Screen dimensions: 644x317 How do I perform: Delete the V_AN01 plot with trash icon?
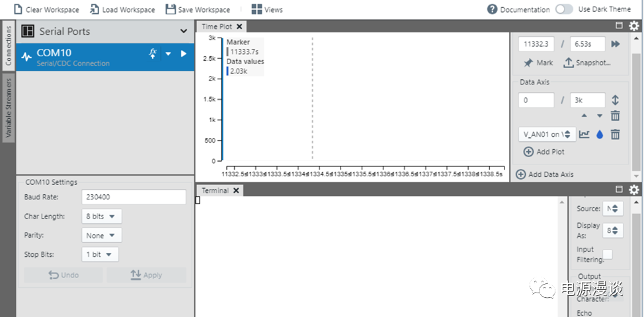[615, 134]
